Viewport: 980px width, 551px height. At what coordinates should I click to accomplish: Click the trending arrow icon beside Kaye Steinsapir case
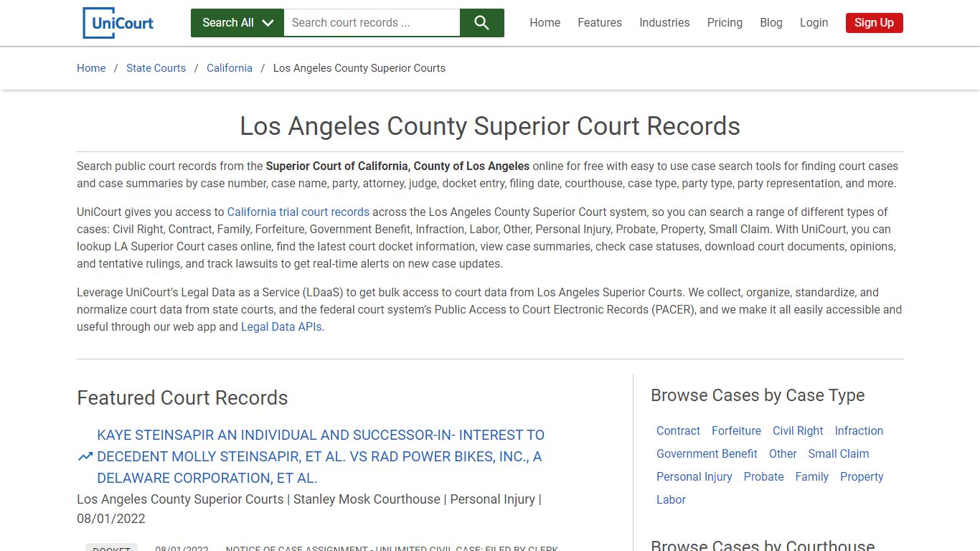point(85,456)
